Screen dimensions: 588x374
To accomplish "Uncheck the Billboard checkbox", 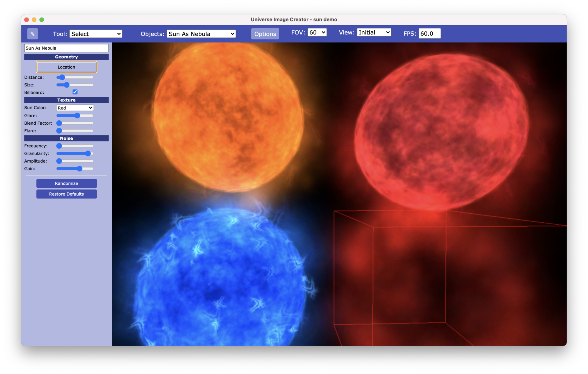I will pyautogui.click(x=75, y=92).
